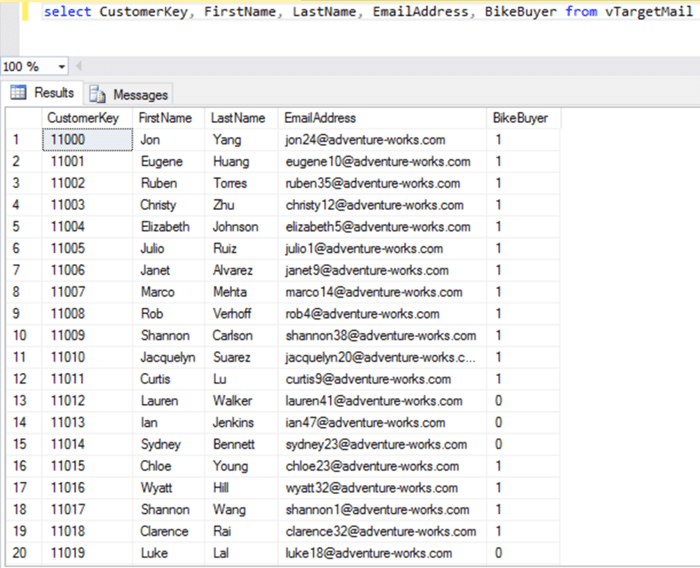Click email shannon1@adventure-works.com
The image size is (700, 568).
tap(377, 510)
